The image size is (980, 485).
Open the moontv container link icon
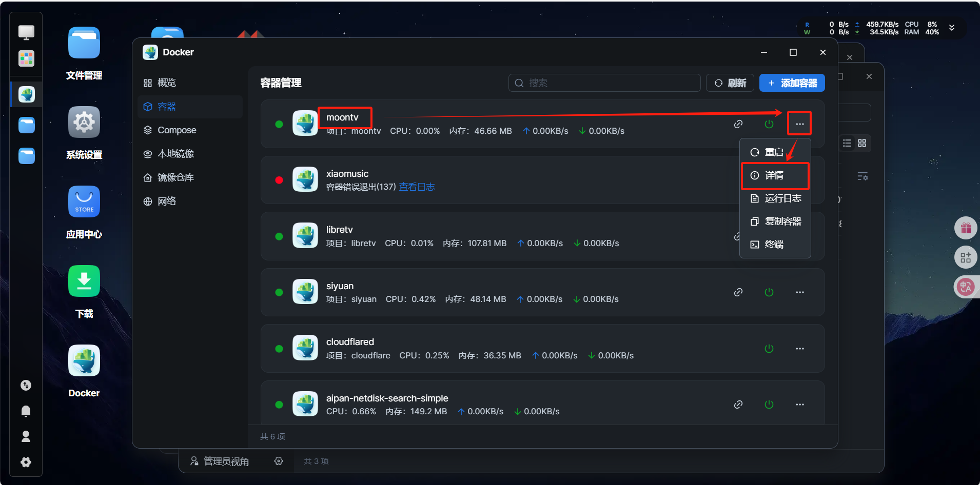click(738, 124)
